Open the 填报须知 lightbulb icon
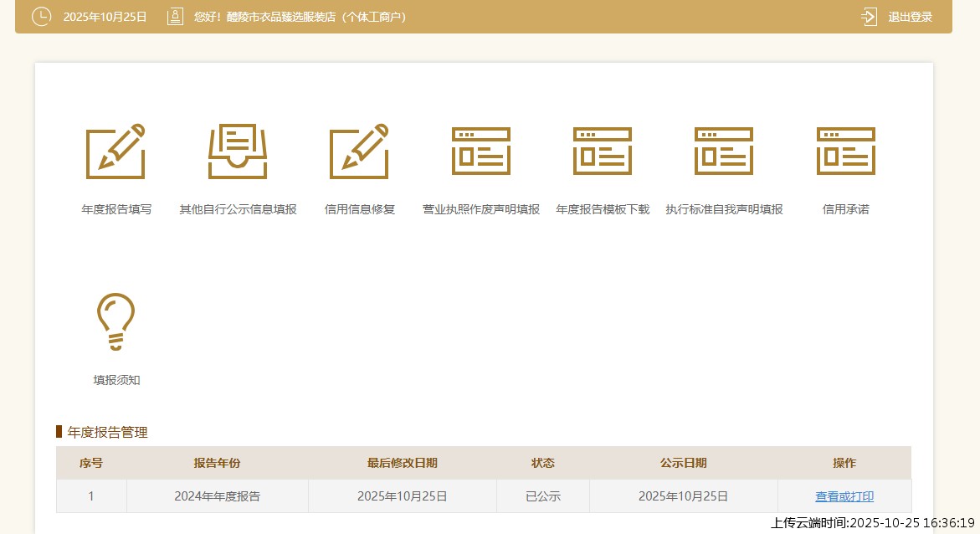Viewport: 980px width, 534px height. pos(115,321)
